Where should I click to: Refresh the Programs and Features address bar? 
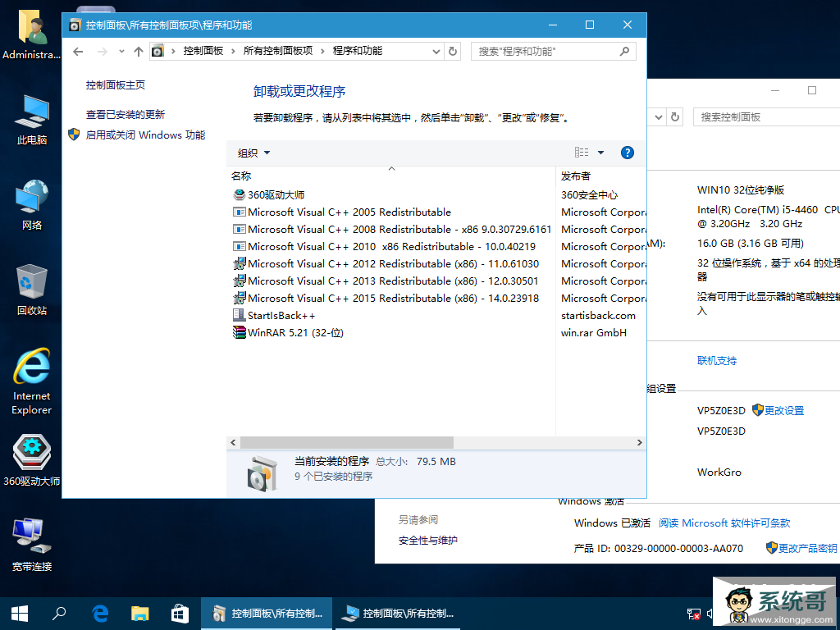point(453,52)
